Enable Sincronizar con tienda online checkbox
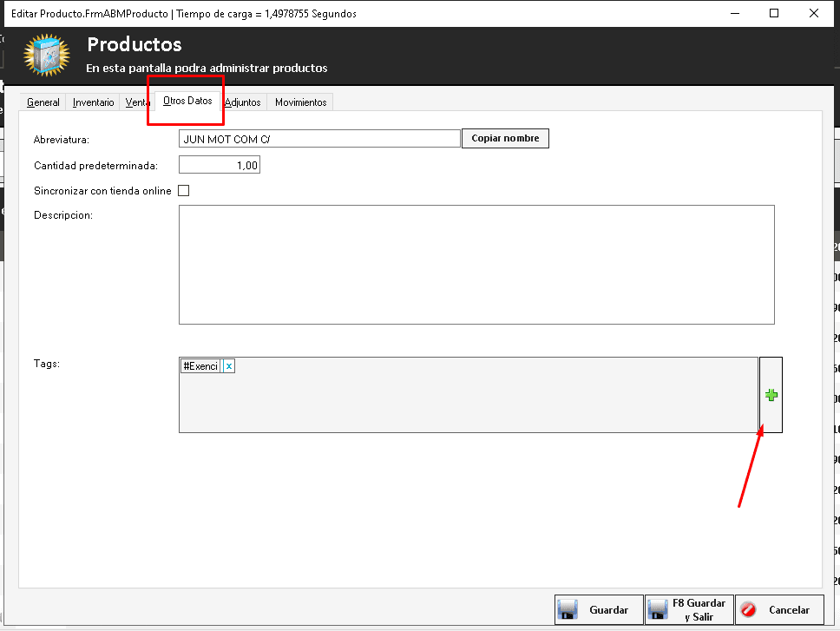Viewport: 840px width, 631px height. [183, 191]
